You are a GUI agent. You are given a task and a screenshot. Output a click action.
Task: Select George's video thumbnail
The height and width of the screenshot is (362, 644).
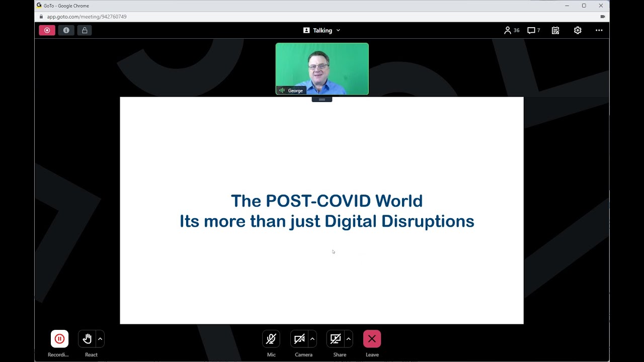[x=322, y=69]
